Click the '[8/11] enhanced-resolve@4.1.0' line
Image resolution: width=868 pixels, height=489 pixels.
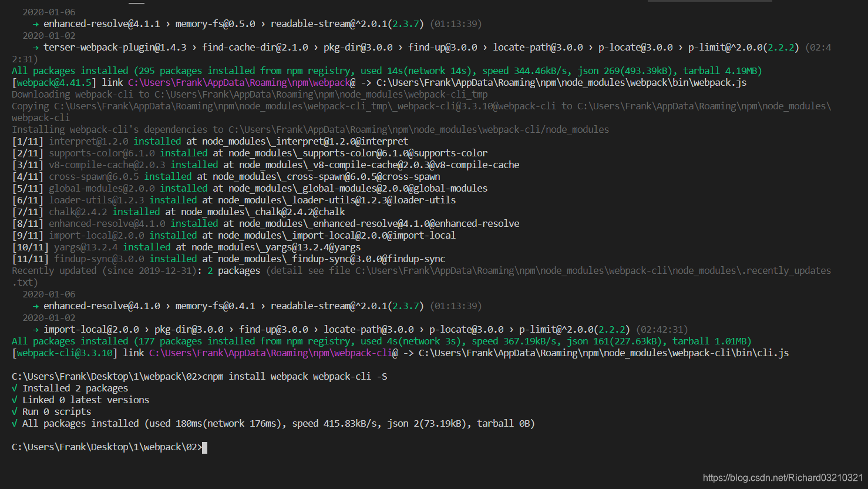(x=265, y=223)
